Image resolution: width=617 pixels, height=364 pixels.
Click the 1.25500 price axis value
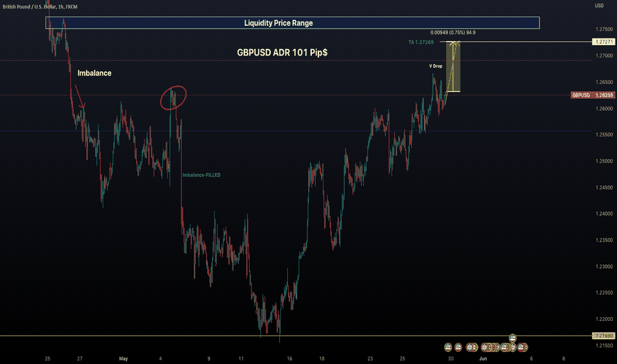(x=604, y=134)
